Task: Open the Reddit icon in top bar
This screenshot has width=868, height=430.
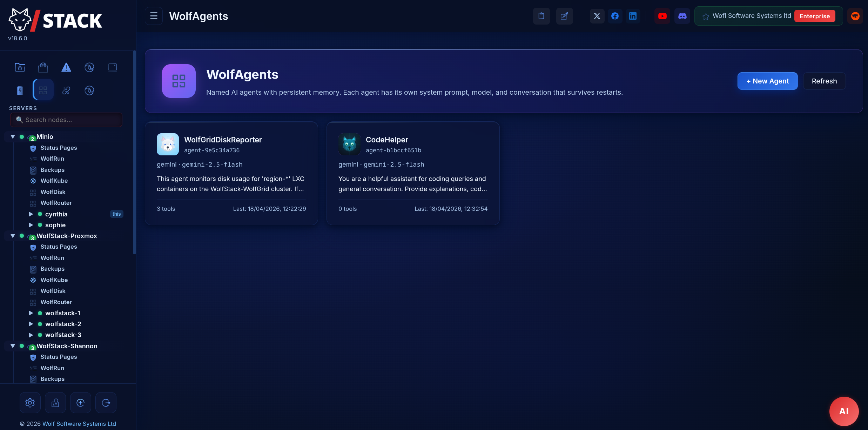Action: tap(855, 16)
